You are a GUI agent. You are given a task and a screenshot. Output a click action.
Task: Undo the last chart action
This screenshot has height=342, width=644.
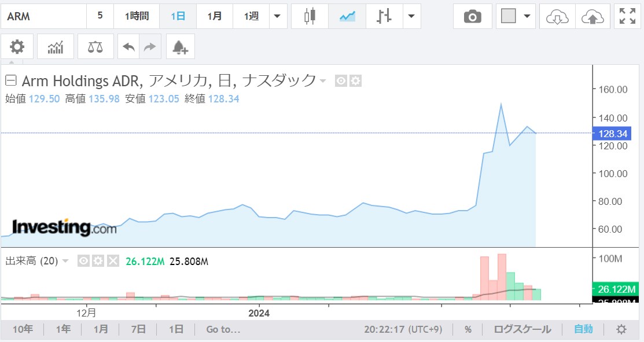pos(128,47)
